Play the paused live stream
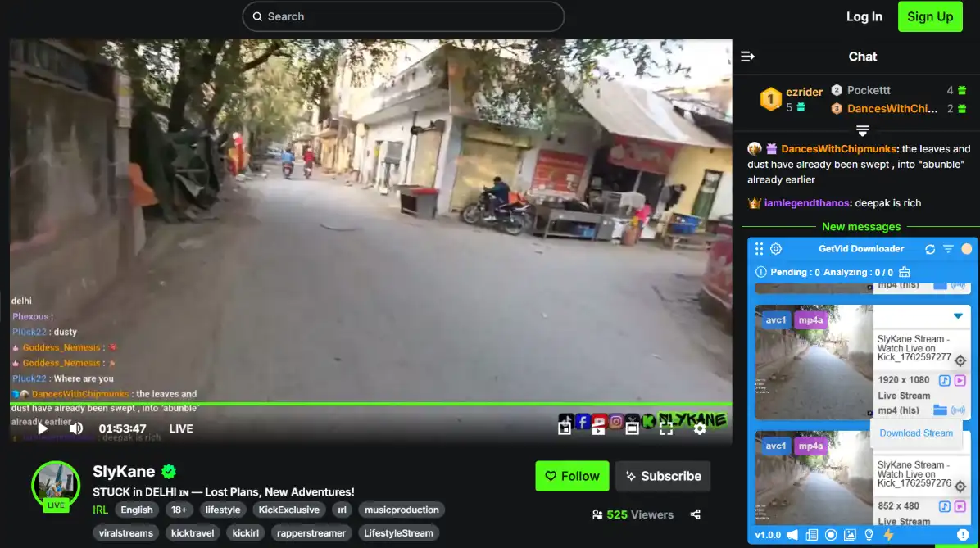This screenshot has height=548, width=980. pyautogui.click(x=42, y=428)
